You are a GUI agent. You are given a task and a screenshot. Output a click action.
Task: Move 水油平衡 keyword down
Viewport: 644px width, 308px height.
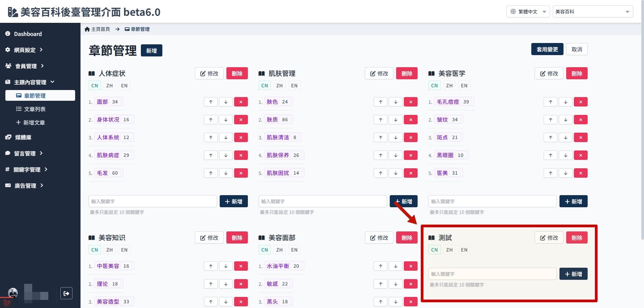396,266
